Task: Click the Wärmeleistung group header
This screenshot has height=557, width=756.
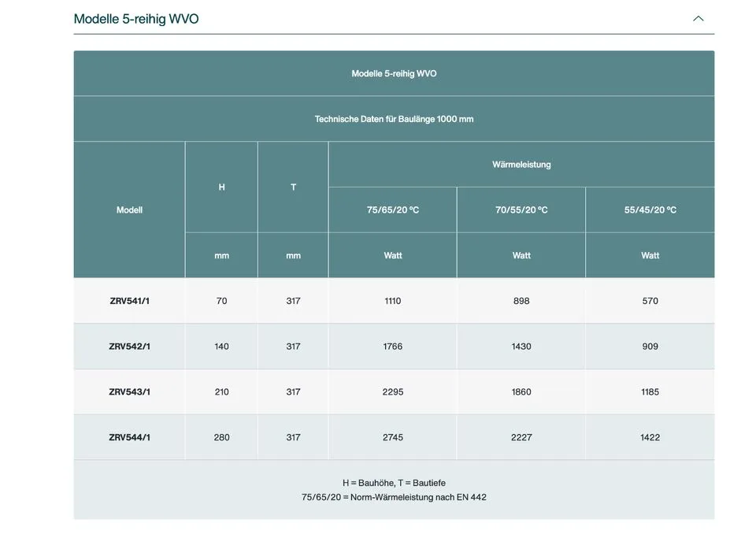Action: point(521,165)
